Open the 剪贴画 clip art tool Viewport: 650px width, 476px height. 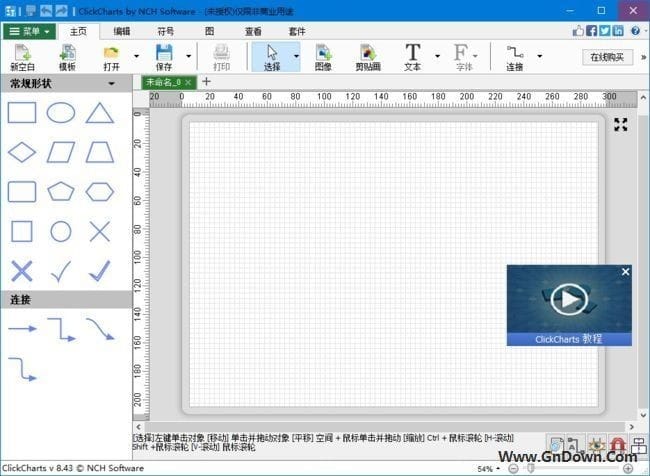368,58
